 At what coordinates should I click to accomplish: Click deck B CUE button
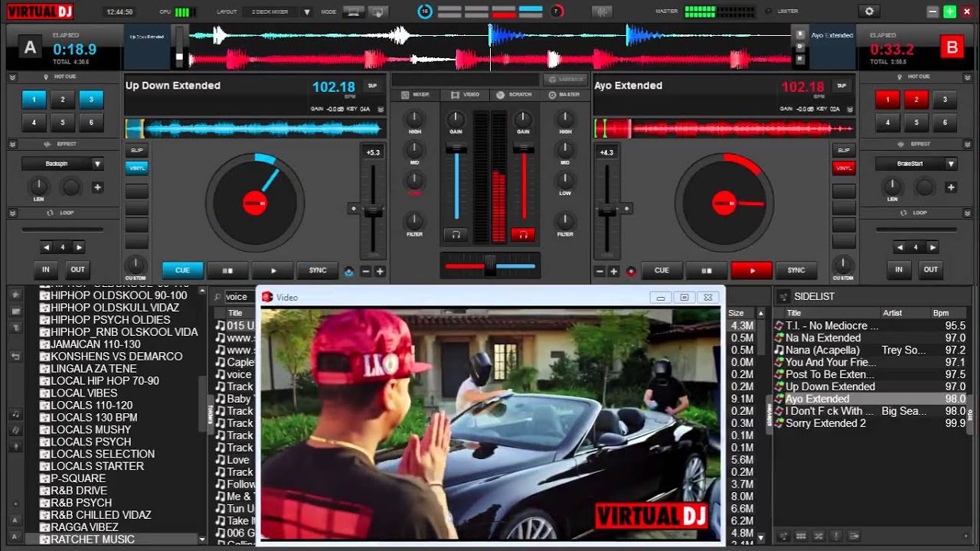tap(661, 270)
